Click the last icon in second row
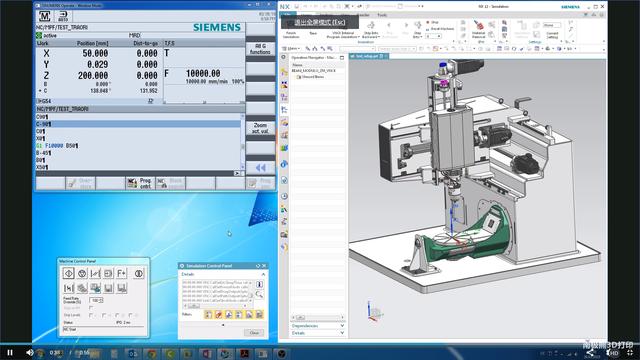Viewport: 640px width, 360px height. click(122, 288)
